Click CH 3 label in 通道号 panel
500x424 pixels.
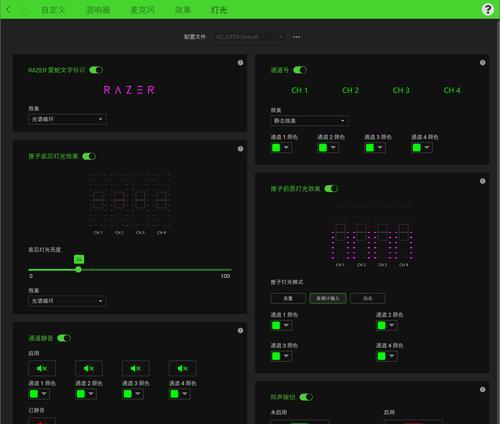[x=401, y=90]
